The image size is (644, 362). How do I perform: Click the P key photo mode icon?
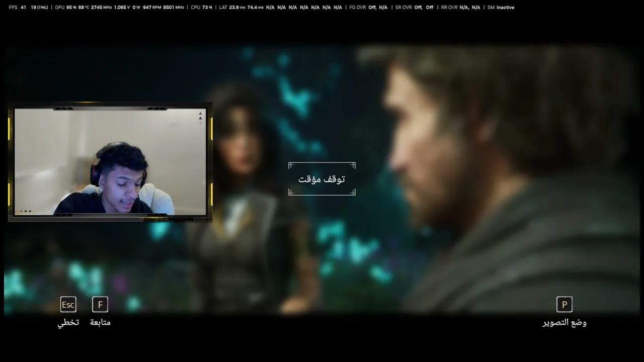(565, 304)
